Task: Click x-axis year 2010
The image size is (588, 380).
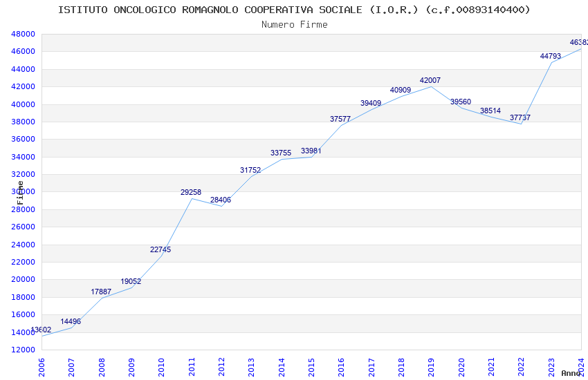Action: click(162, 368)
